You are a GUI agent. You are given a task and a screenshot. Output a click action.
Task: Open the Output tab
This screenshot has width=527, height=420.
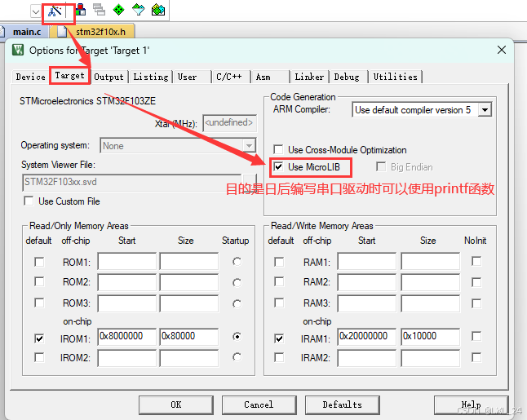pos(108,77)
